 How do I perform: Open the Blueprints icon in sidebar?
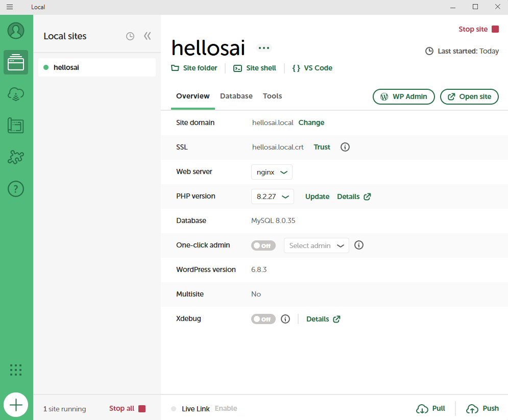point(16,126)
